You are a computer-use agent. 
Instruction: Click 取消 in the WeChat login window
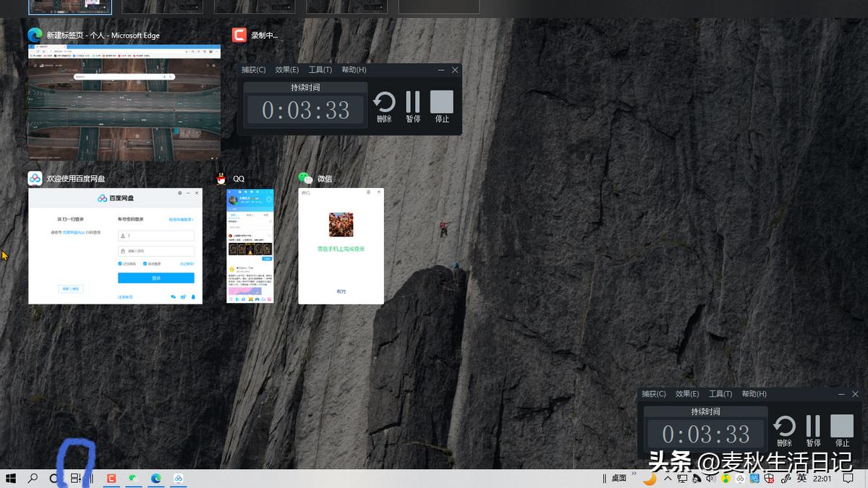pyautogui.click(x=341, y=291)
